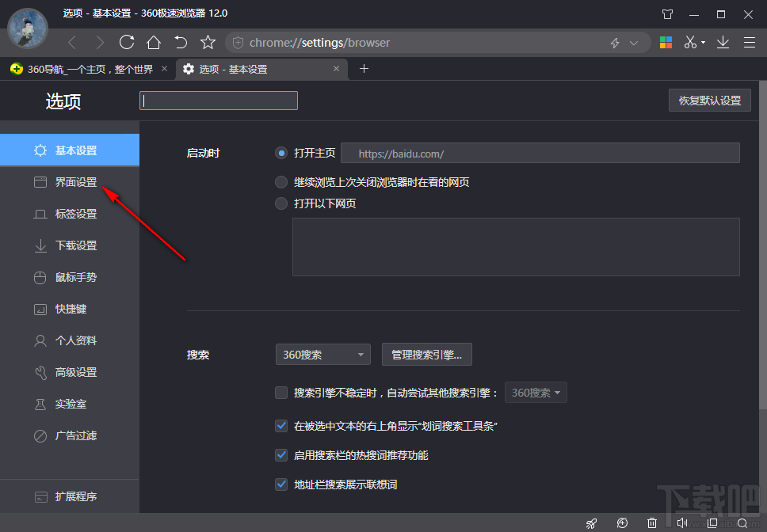Click the lightning speed mode icon
The height and width of the screenshot is (532, 767).
(615, 43)
